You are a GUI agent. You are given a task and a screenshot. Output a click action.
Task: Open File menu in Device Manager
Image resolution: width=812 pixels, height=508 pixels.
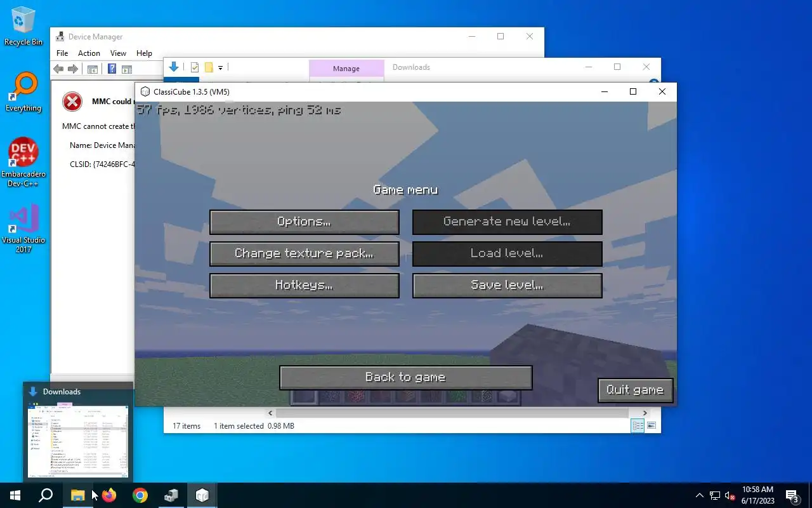point(62,53)
